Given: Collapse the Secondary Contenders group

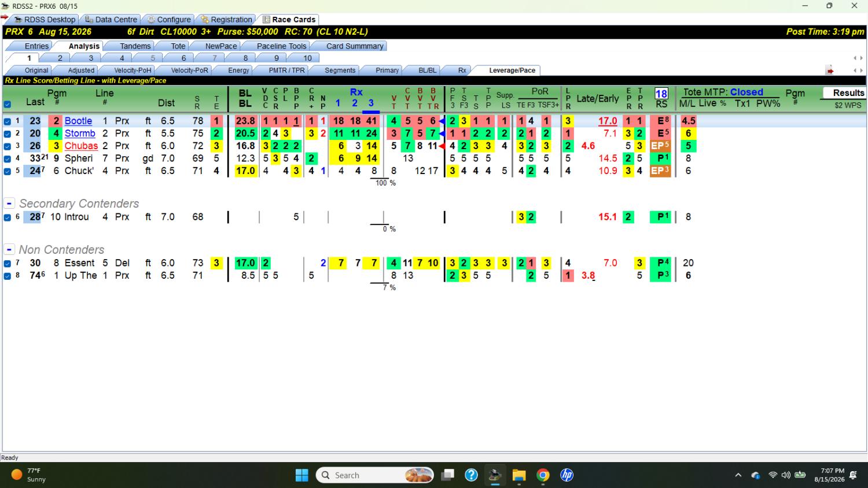Looking at the screenshot, I should [9, 204].
